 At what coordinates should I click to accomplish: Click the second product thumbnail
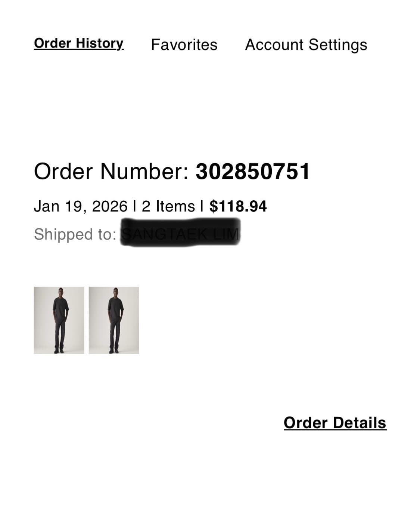pos(114,320)
